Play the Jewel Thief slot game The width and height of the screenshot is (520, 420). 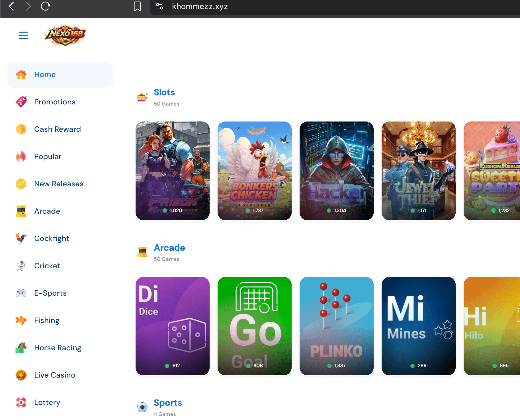(419, 171)
